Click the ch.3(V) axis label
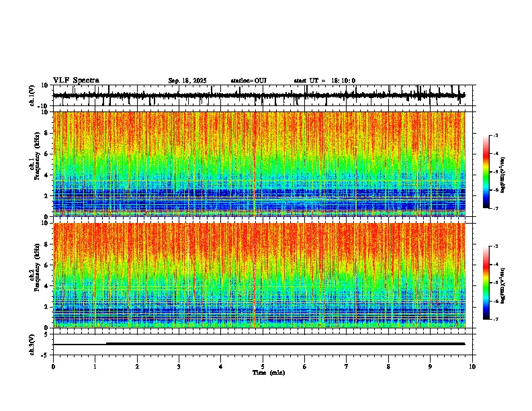This screenshot has height=411, width=532. point(32,345)
